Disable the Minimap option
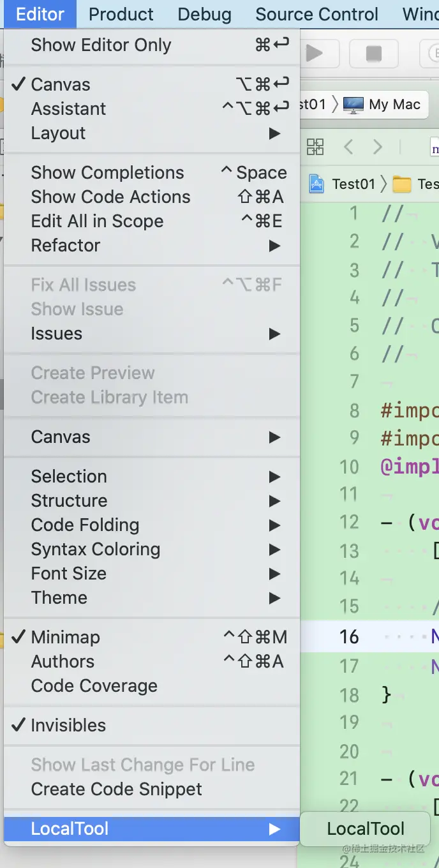The width and height of the screenshot is (439, 868). pyautogui.click(x=65, y=637)
